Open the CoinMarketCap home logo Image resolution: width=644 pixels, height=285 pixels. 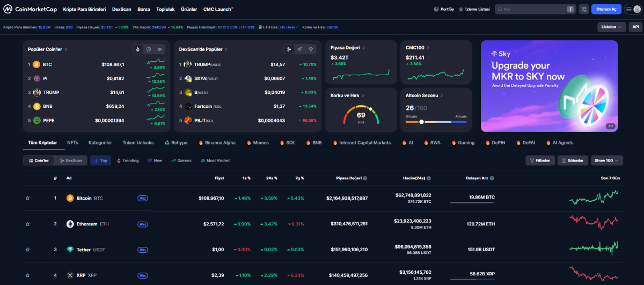click(30, 9)
